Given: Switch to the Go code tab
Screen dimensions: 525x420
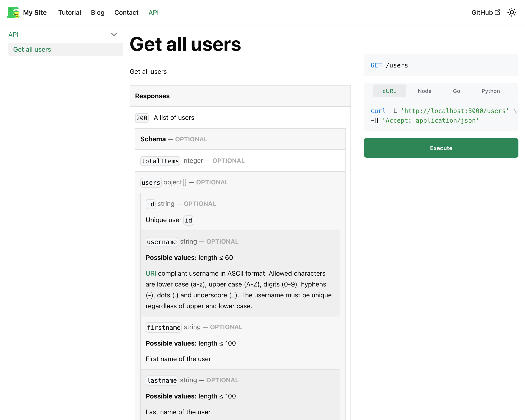Looking at the screenshot, I should pos(456,91).
